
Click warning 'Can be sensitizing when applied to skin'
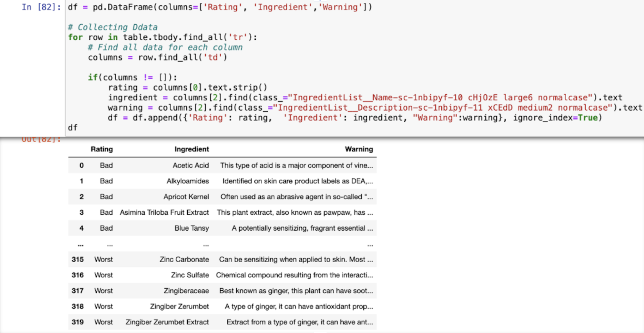[296, 259]
